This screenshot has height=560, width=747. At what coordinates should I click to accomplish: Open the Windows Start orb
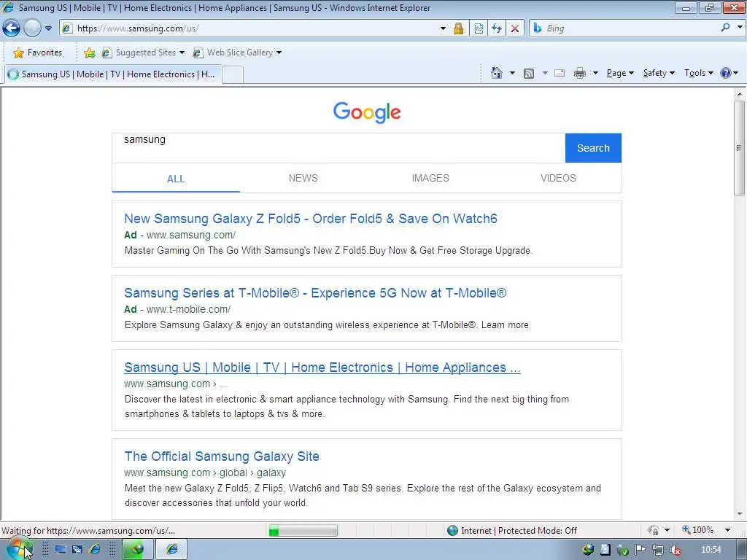click(x=19, y=549)
